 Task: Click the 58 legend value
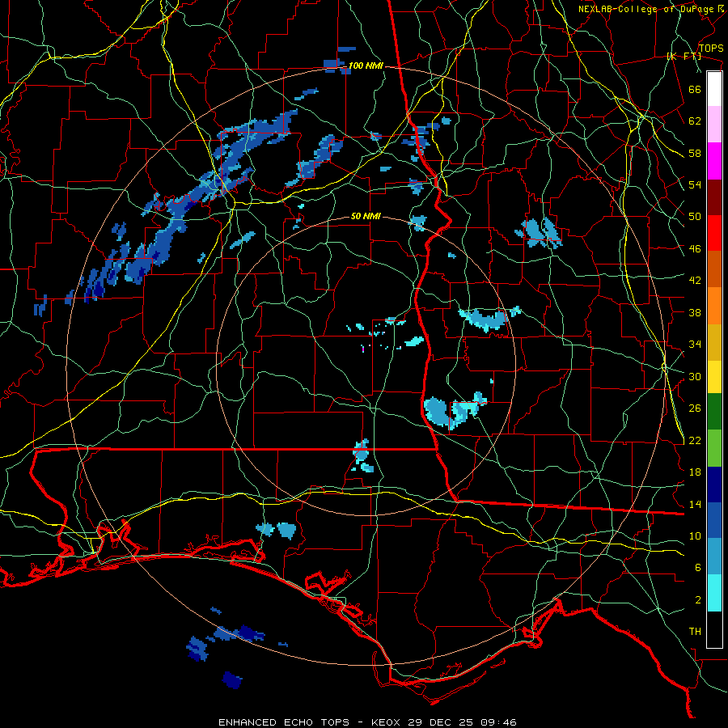click(x=695, y=153)
